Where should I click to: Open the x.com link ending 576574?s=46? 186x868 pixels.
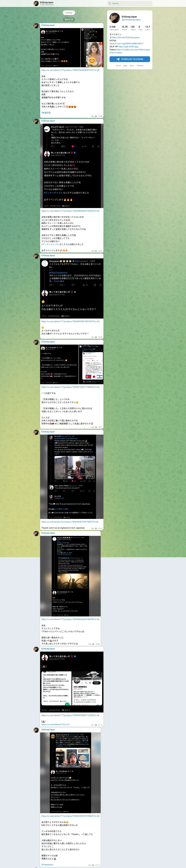click(70, 321)
